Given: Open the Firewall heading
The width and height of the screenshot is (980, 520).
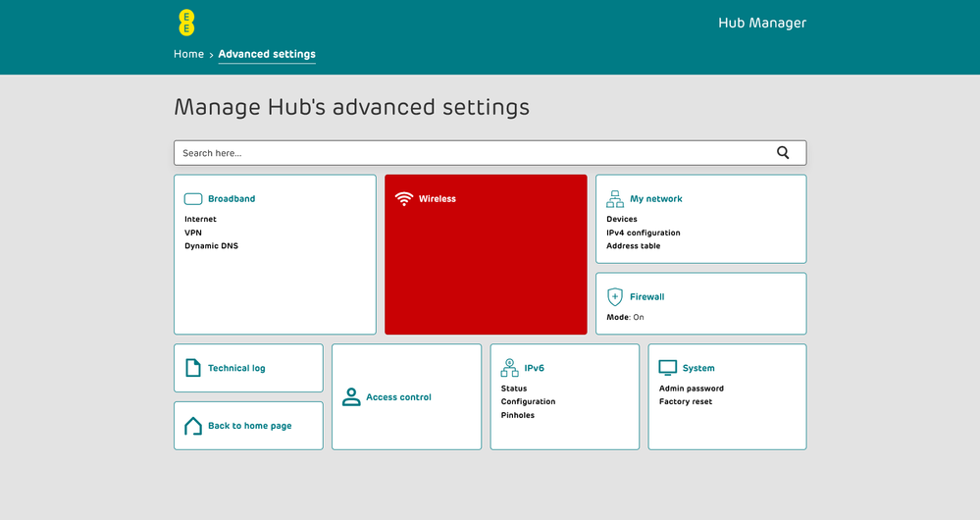Looking at the screenshot, I should point(646,297).
